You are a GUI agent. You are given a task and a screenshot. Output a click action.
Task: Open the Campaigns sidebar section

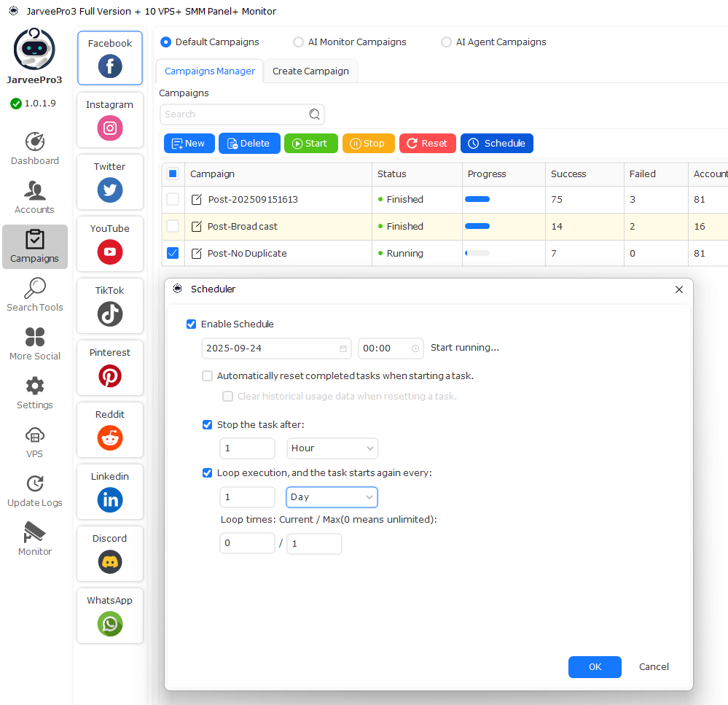pos(35,246)
